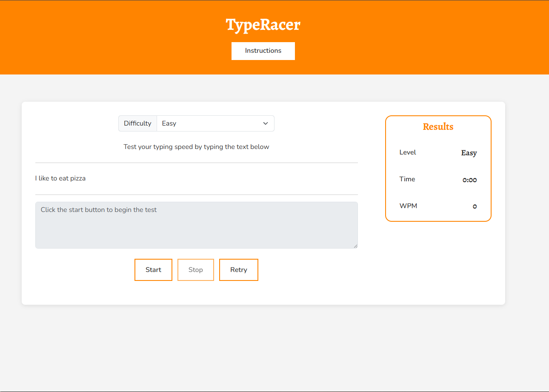
Task: Click the placeholder 'Click the start button' text
Action: point(99,209)
